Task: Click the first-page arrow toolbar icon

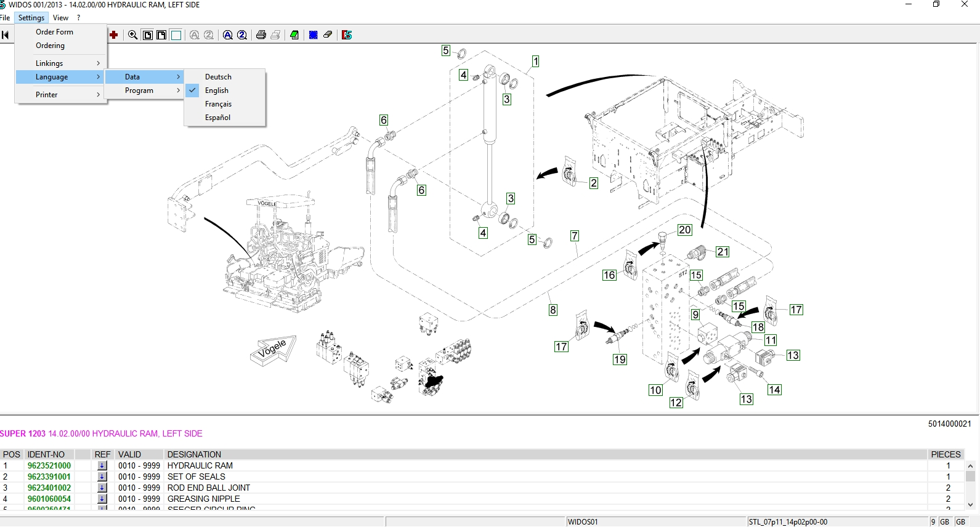Action: pyautogui.click(x=6, y=35)
